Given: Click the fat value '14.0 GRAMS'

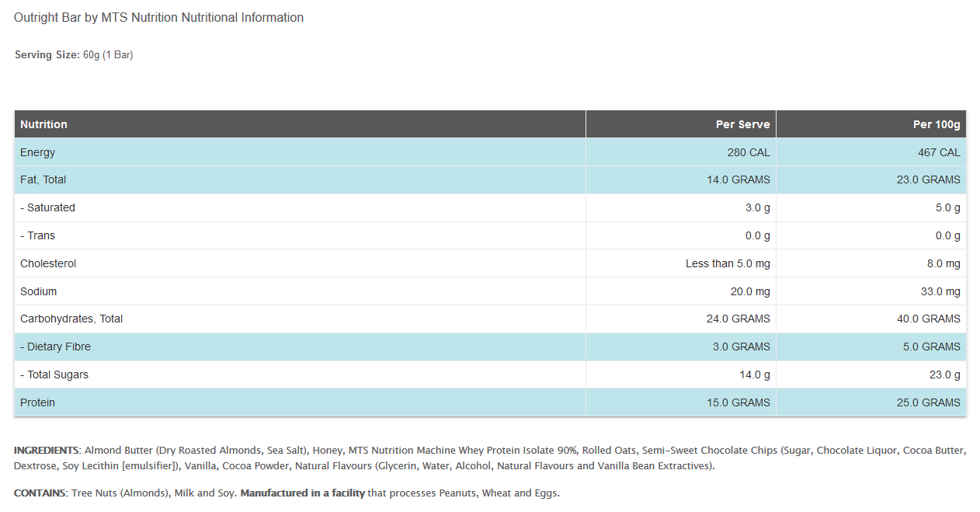Looking at the screenshot, I should [738, 179].
